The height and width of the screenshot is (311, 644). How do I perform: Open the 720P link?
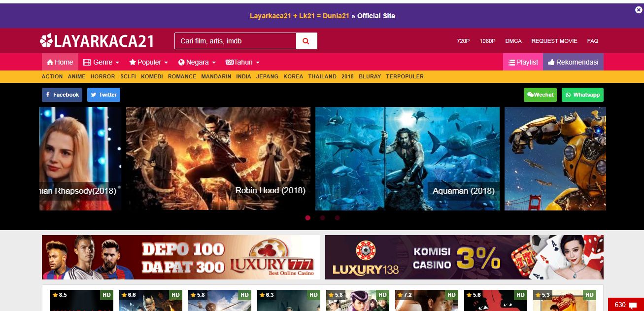(x=463, y=41)
